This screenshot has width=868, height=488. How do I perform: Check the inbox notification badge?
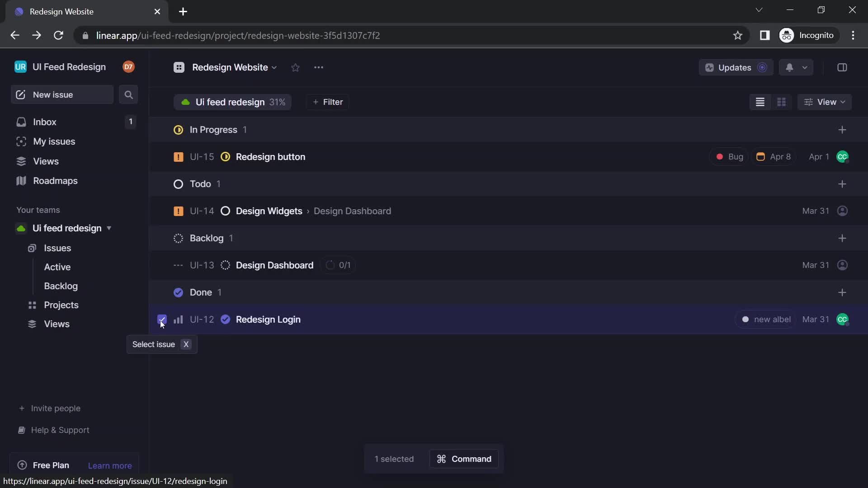tap(131, 122)
